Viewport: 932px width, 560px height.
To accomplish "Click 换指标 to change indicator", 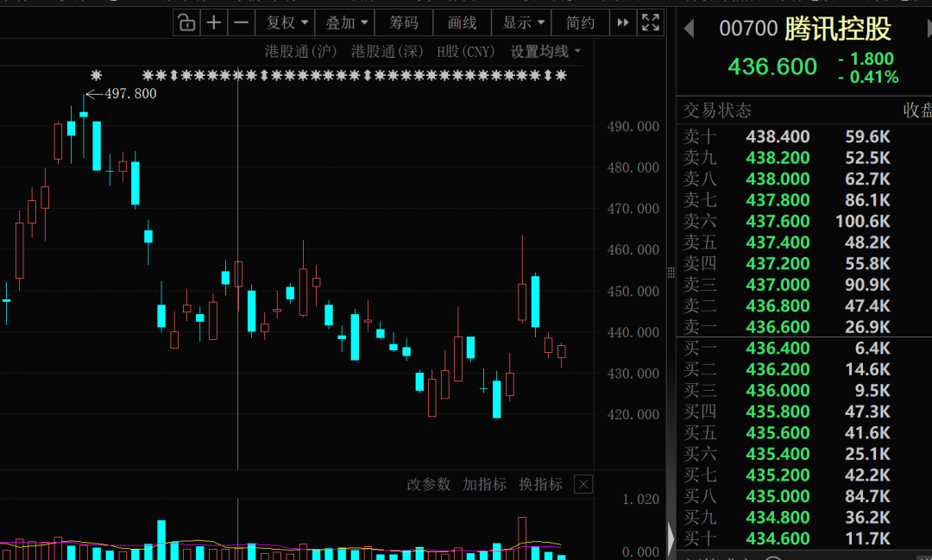I will click(540, 485).
